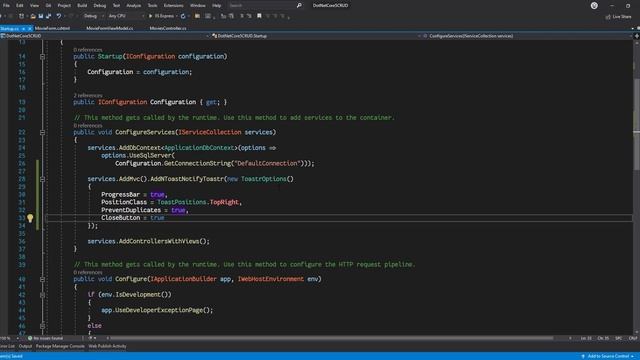The height and width of the screenshot is (360, 640).
Task: Collapse the ConfigureServices method at line 22
Action: click(x=42, y=132)
